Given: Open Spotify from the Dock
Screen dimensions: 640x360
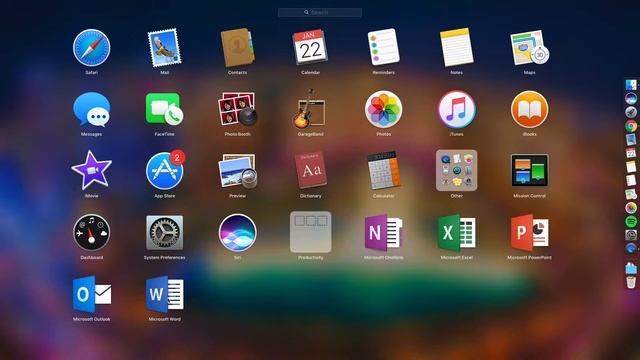Looking at the screenshot, I should (x=631, y=221).
